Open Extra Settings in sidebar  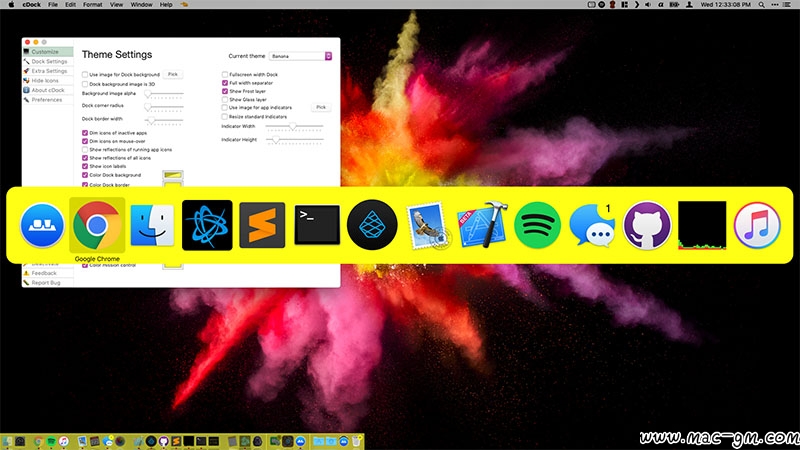[48, 71]
